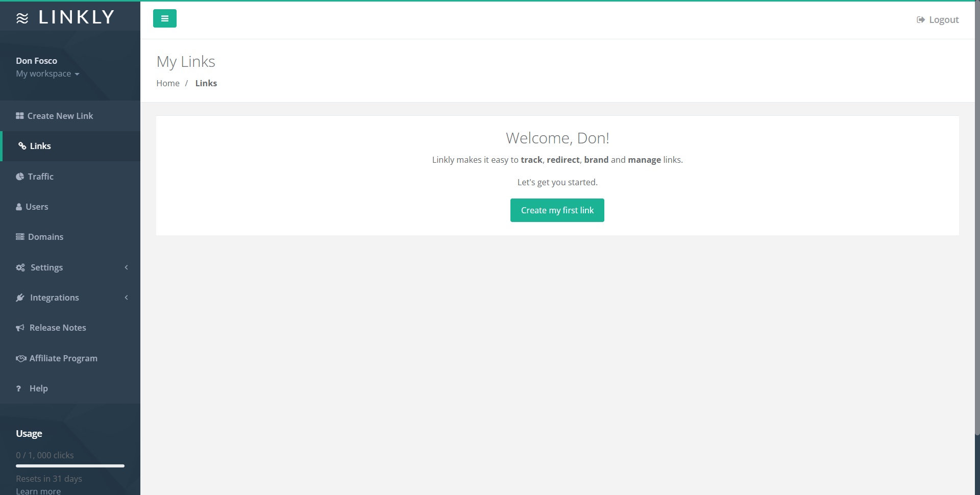Screen dimensions: 980x495
Task: Click the '0 / 1, 000 clicks' text
Action: click(45, 455)
